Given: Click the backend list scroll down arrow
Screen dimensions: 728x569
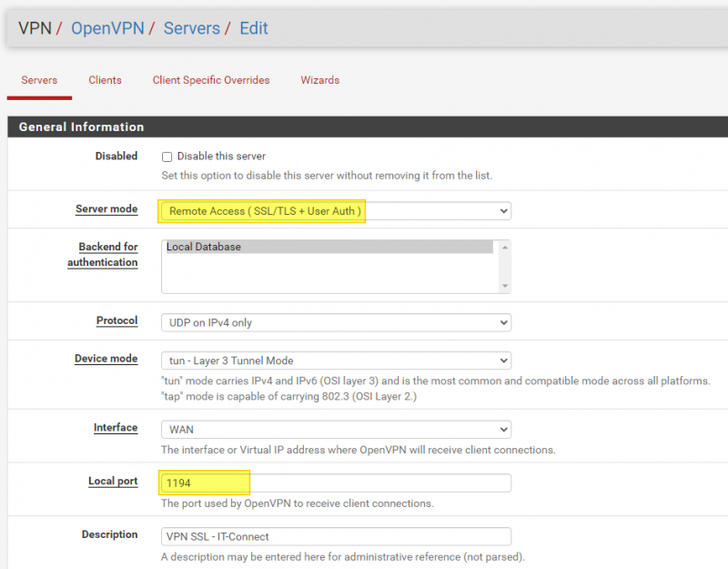Looking at the screenshot, I should [505, 286].
